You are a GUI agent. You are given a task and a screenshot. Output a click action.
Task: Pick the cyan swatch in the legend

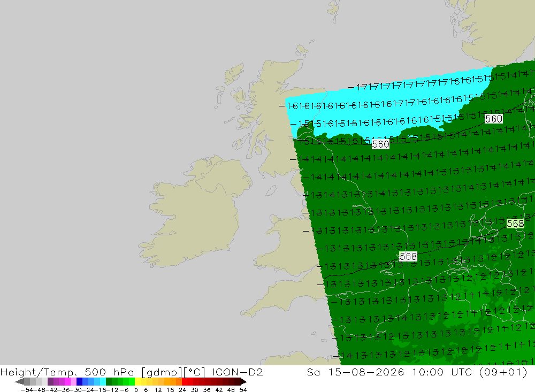(103, 381)
